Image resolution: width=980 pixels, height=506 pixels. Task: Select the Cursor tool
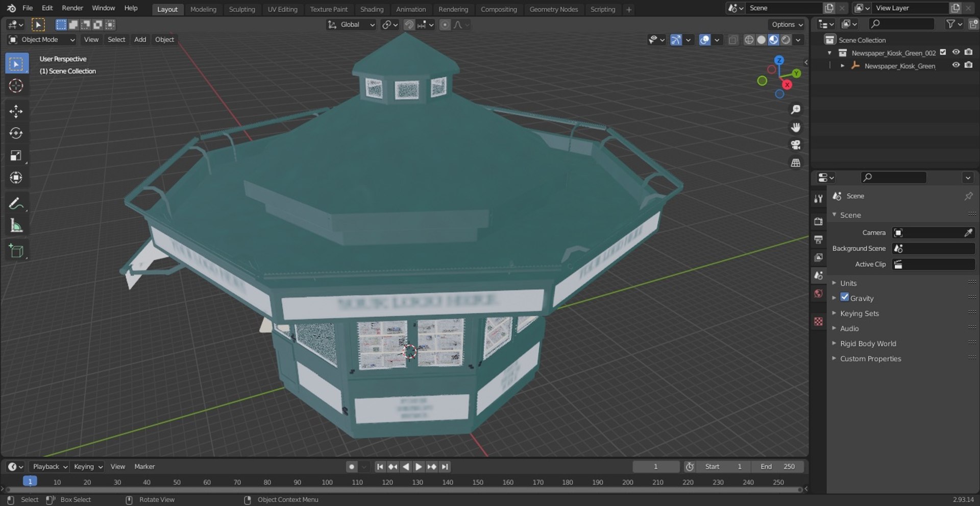[x=16, y=86]
